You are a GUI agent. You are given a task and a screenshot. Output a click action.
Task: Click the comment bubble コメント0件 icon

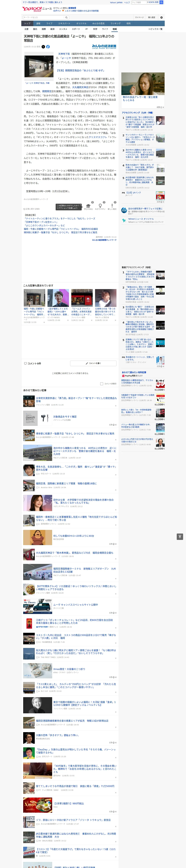[25, 364]
